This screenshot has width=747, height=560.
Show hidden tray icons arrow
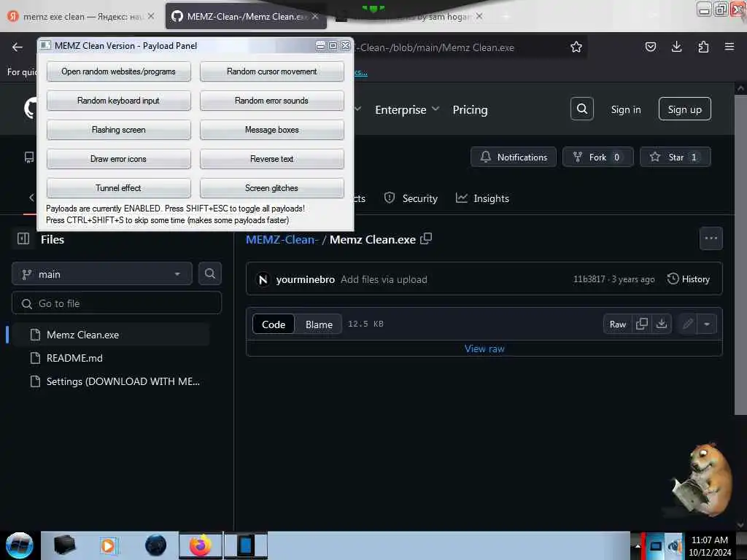(638, 546)
